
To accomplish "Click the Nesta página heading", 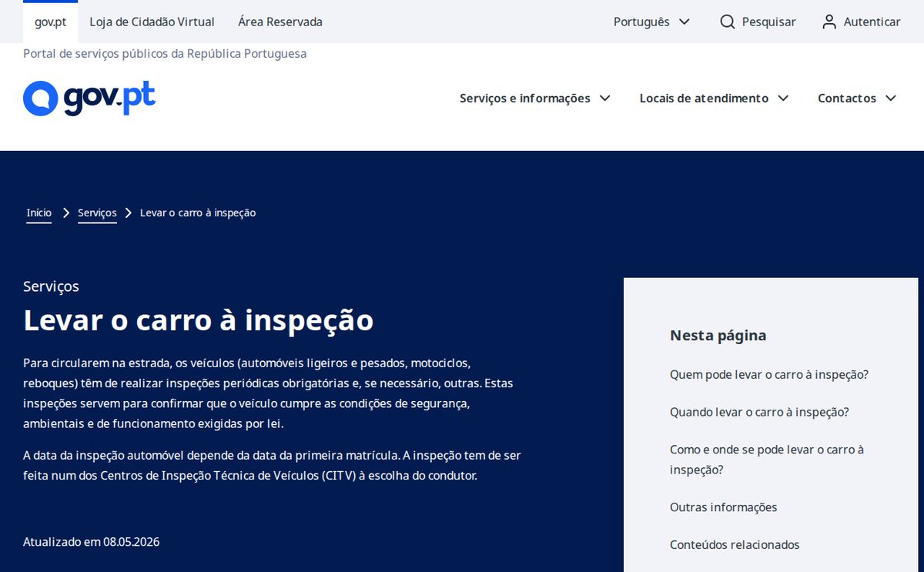I will pyautogui.click(x=718, y=336).
